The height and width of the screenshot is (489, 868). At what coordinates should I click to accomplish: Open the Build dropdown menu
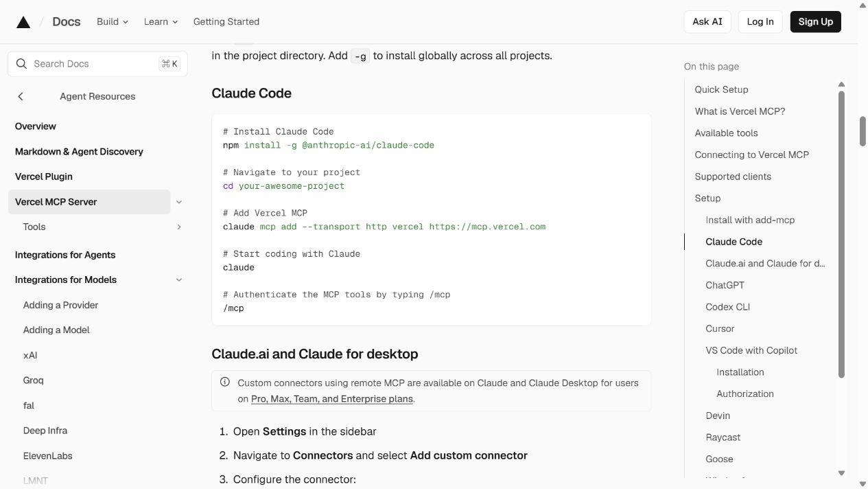(x=113, y=22)
